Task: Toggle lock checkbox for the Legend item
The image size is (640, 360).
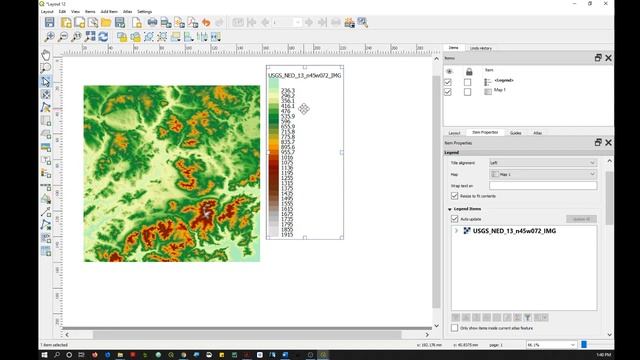Action: pyautogui.click(x=467, y=82)
